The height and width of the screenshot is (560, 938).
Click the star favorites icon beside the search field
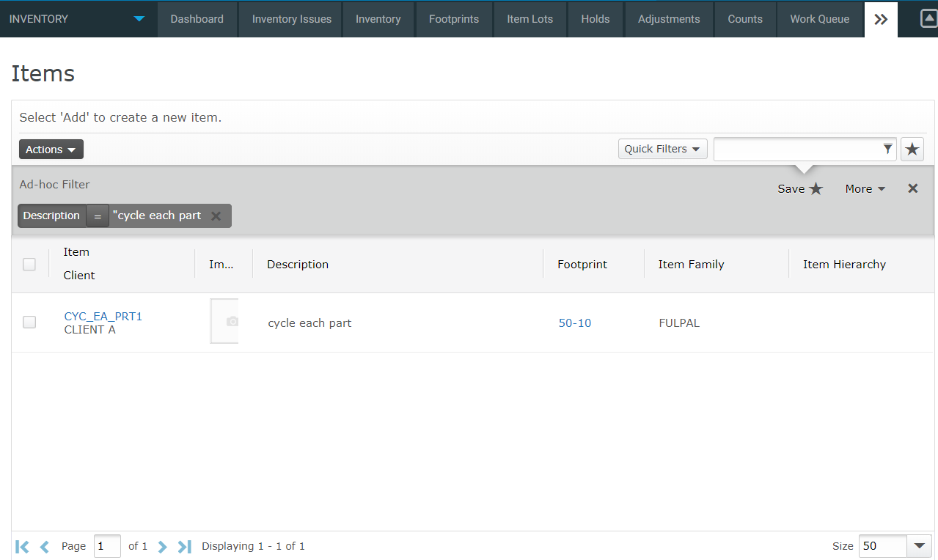click(912, 149)
